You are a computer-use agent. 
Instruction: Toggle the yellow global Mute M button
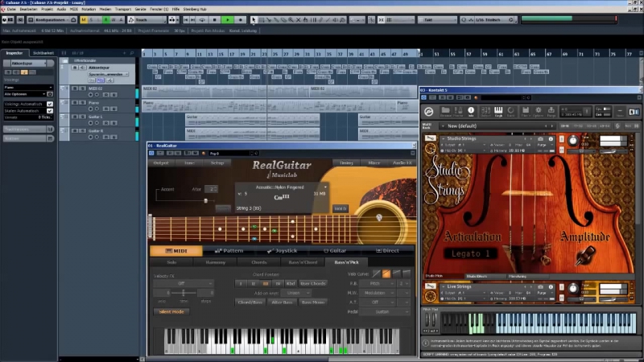(84, 19)
